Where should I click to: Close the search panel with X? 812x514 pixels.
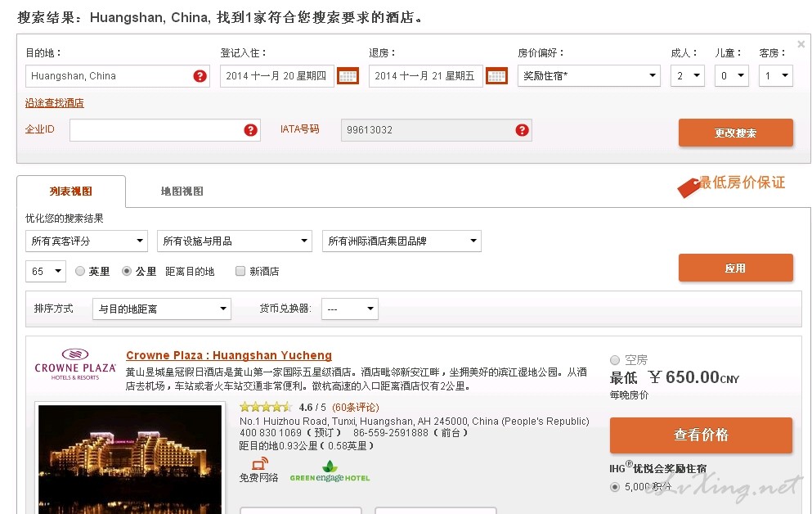point(801,44)
